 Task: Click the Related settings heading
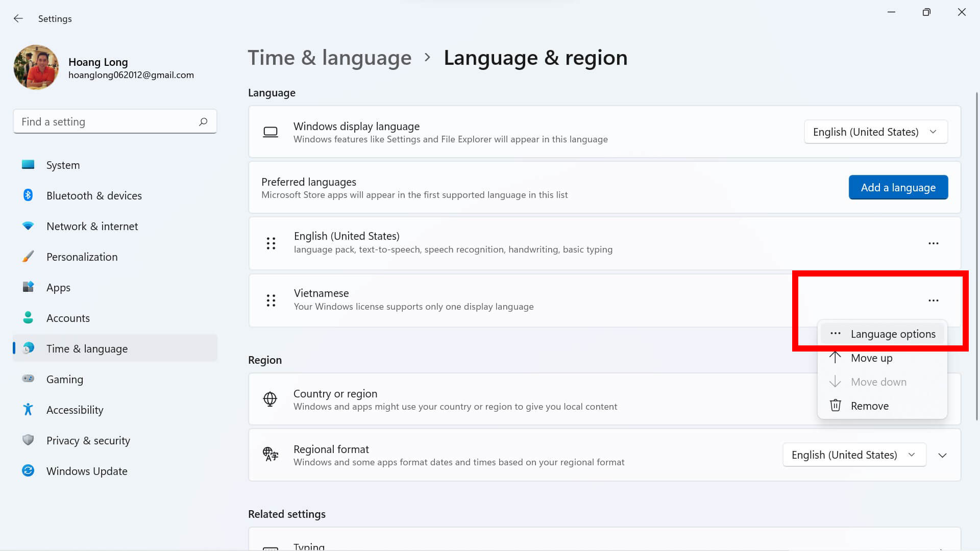click(x=287, y=514)
